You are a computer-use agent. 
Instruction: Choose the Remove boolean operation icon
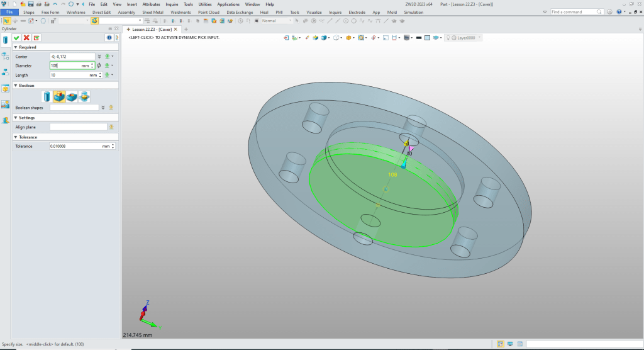72,96
